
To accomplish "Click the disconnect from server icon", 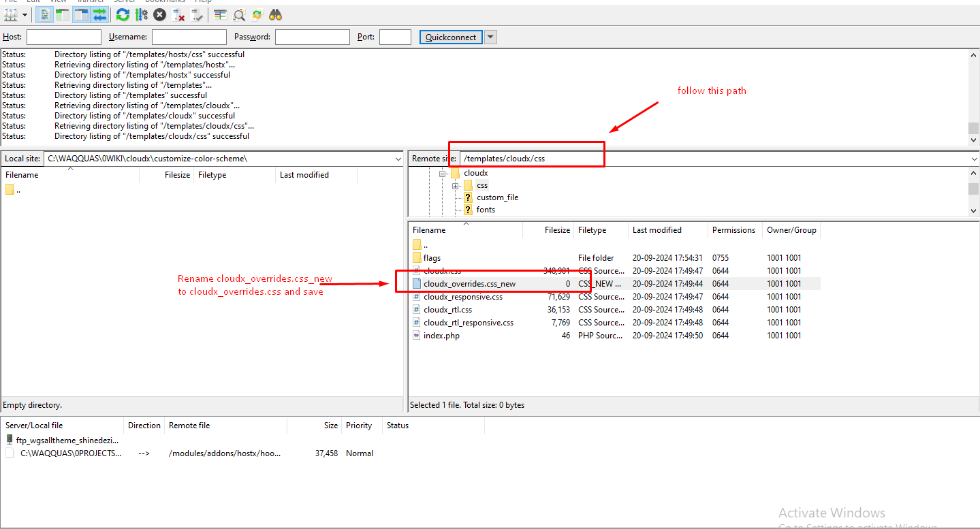I will (178, 14).
